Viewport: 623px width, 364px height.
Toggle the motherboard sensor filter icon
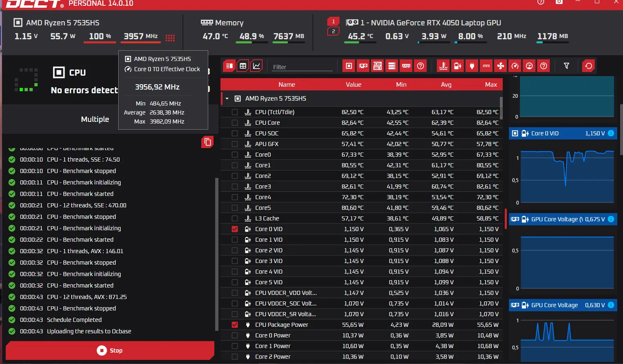tap(378, 66)
